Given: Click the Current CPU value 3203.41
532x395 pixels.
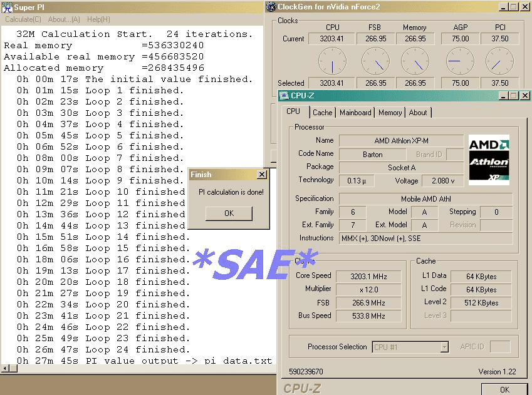Looking at the screenshot, I should pyautogui.click(x=331, y=39).
